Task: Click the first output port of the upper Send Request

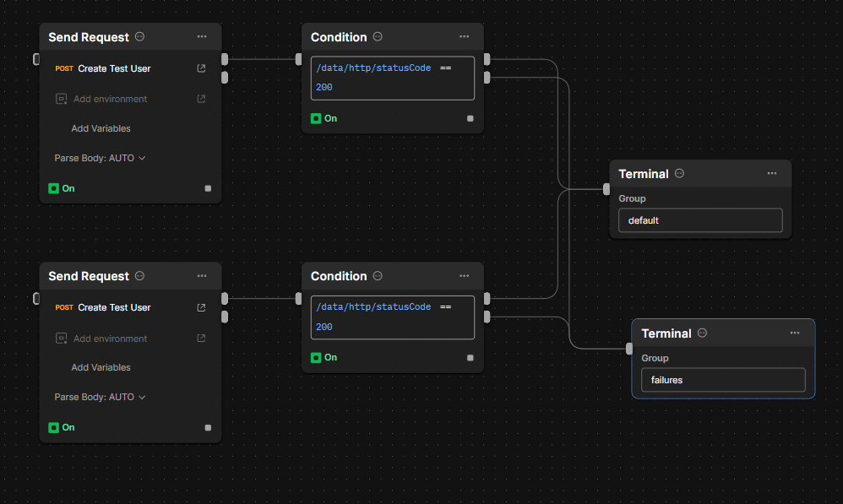Action: pyautogui.click(x=225, y=59)
